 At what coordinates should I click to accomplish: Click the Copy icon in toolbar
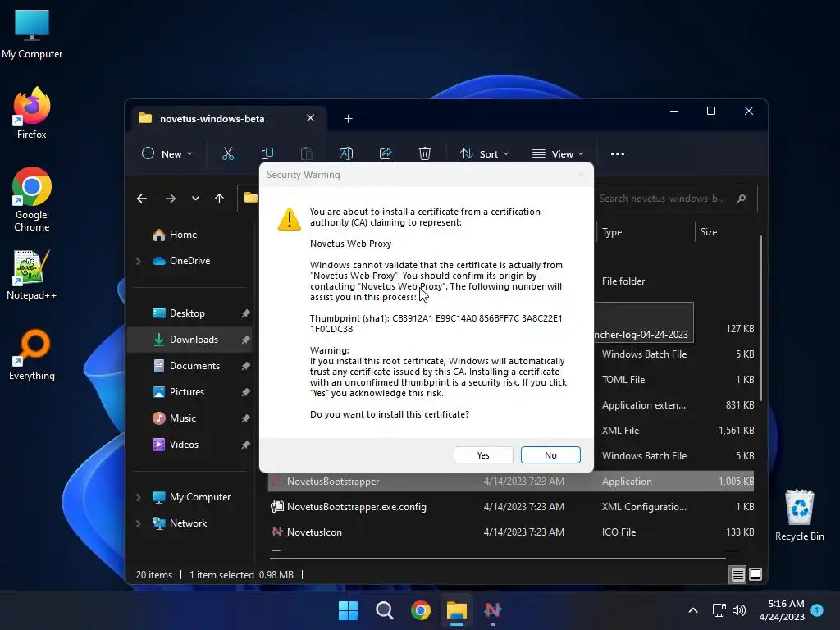point(267,153)
